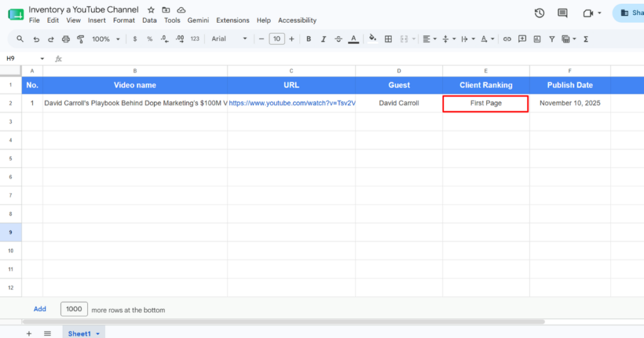
Task: Click Add more rows button
Action: click(40, 309)
